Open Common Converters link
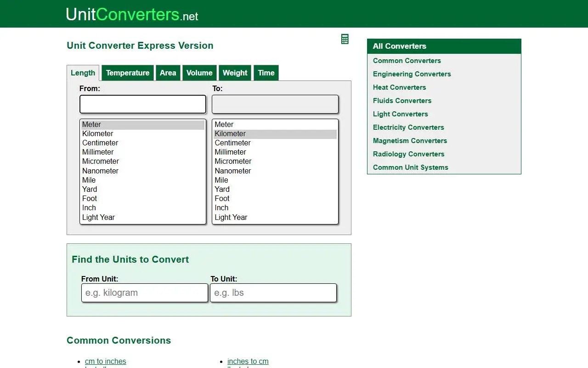The image size is (588, 368). [x=407, y=61]
